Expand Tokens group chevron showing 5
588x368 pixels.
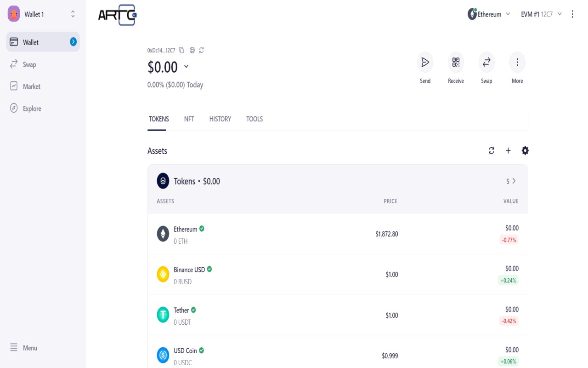pos(514,181)
